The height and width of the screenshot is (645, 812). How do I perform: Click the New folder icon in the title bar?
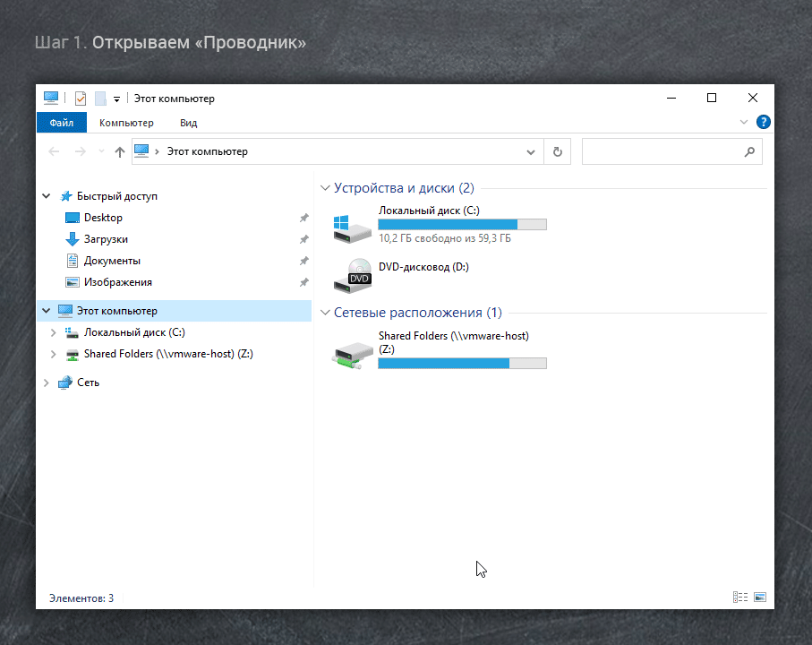coord(100,99)
